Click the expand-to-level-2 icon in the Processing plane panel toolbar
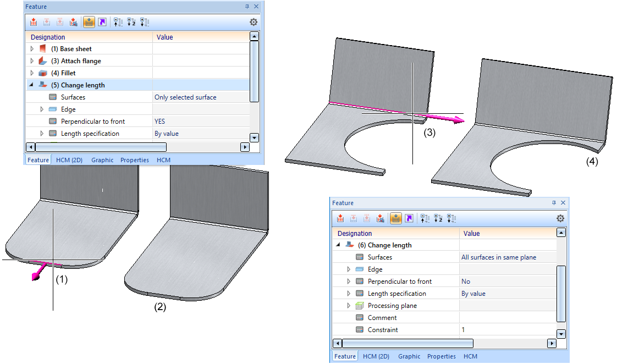This screenshot has height=364, width=617. (438, 218)
